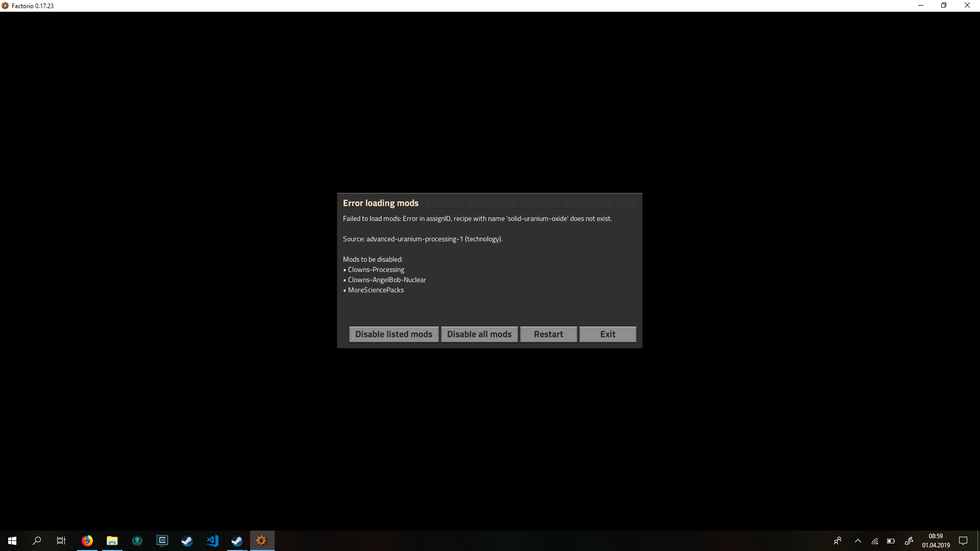This screenshot has height=551, width=980.
Task: Click the Source: advanced-uranium-processing-1 line
Action: pyautogui.click(x=423, y=239)
